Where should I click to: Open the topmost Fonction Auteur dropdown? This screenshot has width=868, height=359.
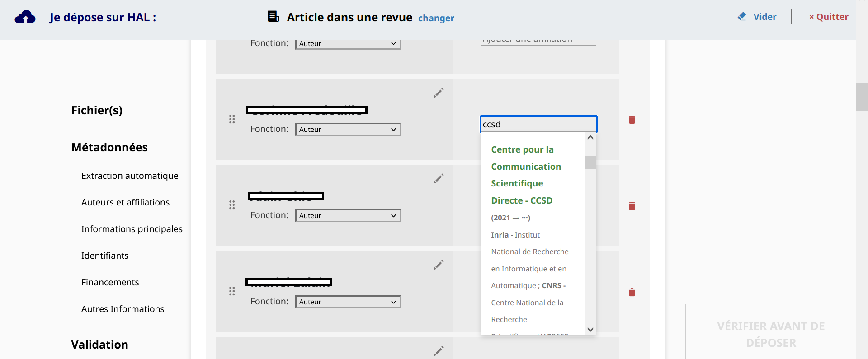coord(348,44)
